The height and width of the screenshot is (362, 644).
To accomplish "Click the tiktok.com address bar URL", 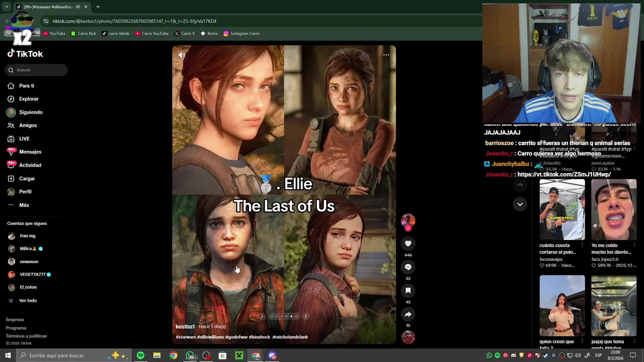I will coord(134,21).
